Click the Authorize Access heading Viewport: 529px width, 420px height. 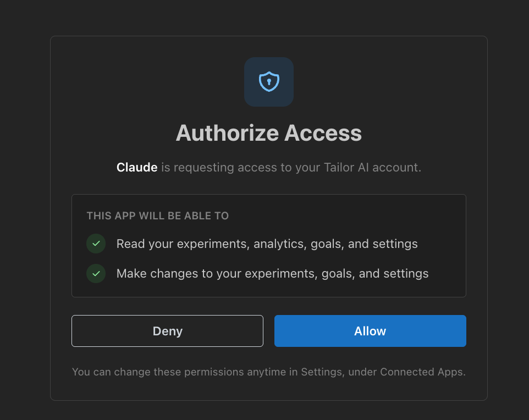click(x=269, y=133)
